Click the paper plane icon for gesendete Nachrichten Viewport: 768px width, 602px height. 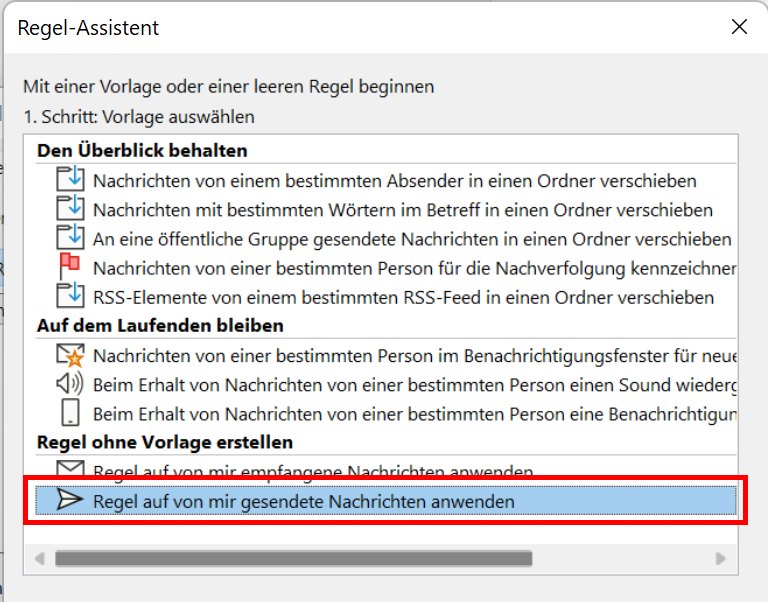71,500
